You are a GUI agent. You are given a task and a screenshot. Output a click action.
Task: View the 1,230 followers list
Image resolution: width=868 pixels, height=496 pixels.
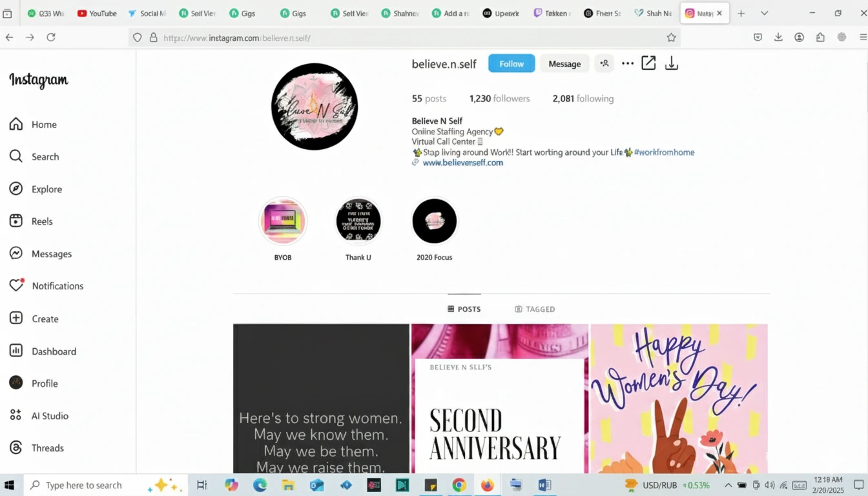point(499,99)
